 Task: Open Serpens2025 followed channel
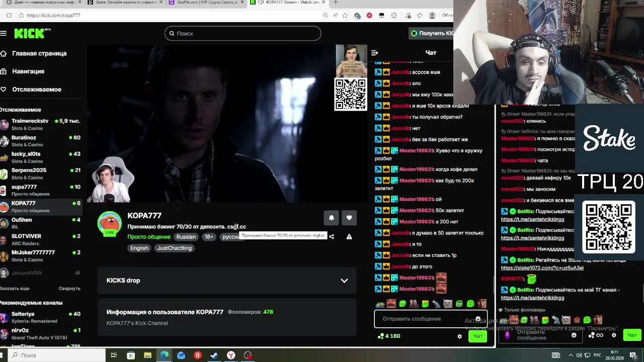(x=40, y=173)
